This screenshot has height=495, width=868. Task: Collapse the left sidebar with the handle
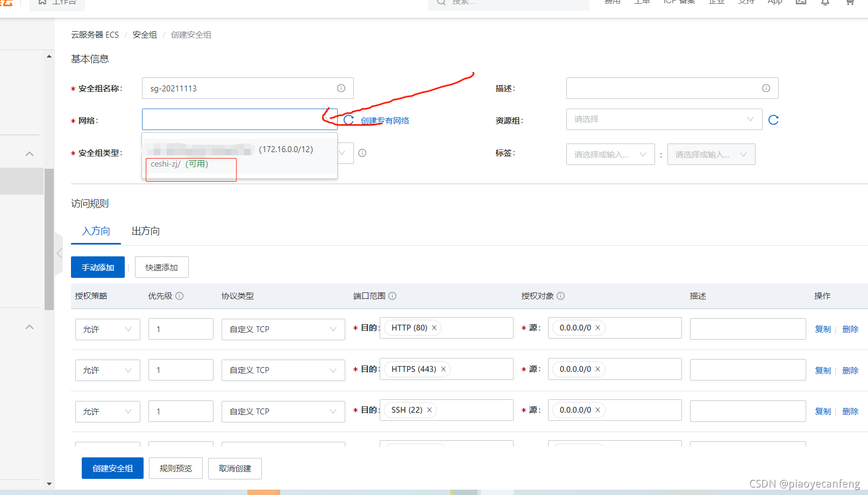59,253
